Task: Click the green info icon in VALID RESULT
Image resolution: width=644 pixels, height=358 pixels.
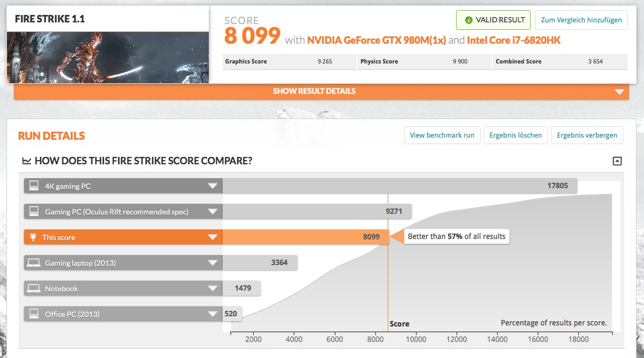Action: point(468,20)
